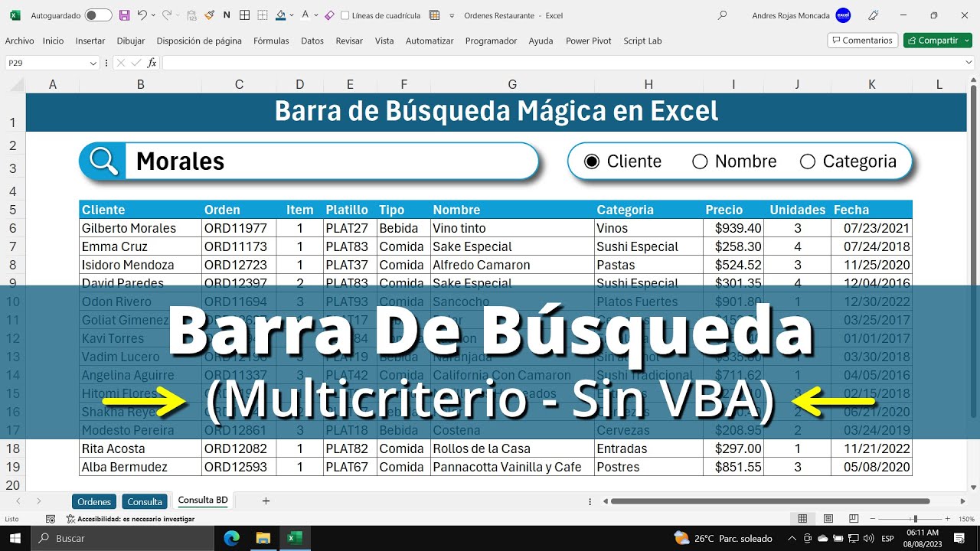The image size is (980, 551).
Task: Select the Format Painter brush icon
Action: pyautogui.click(x=210, y=15)
